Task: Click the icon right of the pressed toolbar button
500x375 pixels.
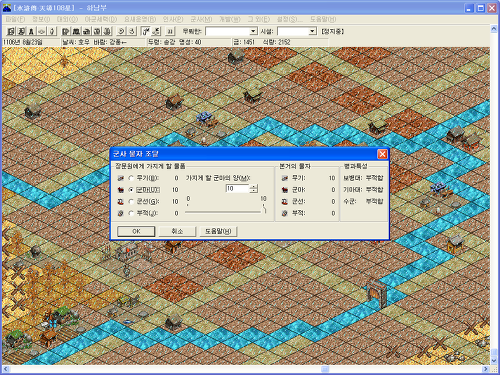Action: click(x=156, y=31)
